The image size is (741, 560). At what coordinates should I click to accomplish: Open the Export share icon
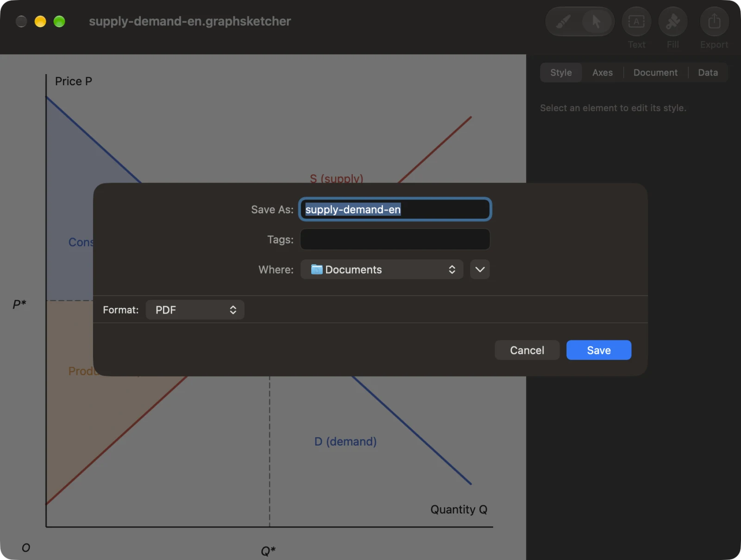714,21
